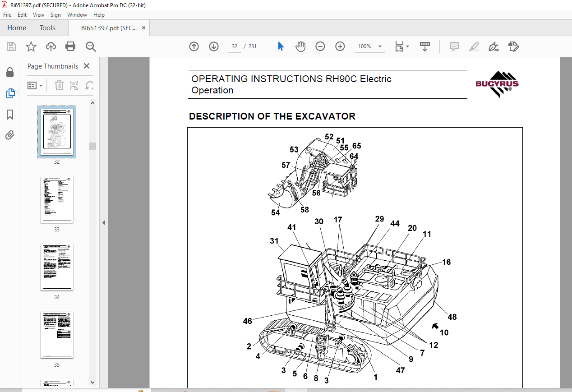
Task: Toggle the Page Thumbnails sidebar icon
Action: point(10,93)
